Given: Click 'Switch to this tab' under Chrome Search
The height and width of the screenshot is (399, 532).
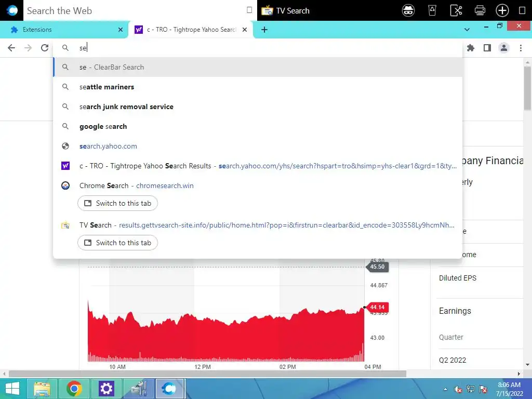Looking at the screenshot, I should coord(117,203).
